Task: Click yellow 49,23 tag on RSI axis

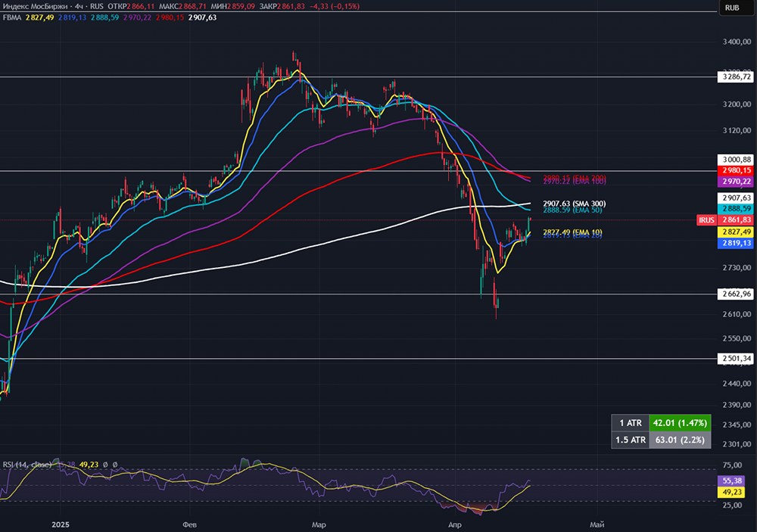Action: 732,492
